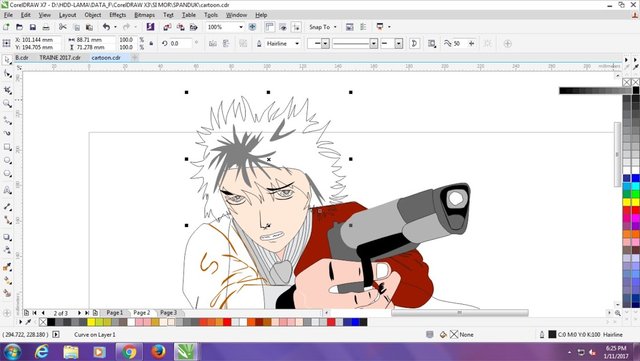Go to the Page 1 tab
Image resolution: width=640 pixels, height=361 pixels.
click(x=115, y=312)
